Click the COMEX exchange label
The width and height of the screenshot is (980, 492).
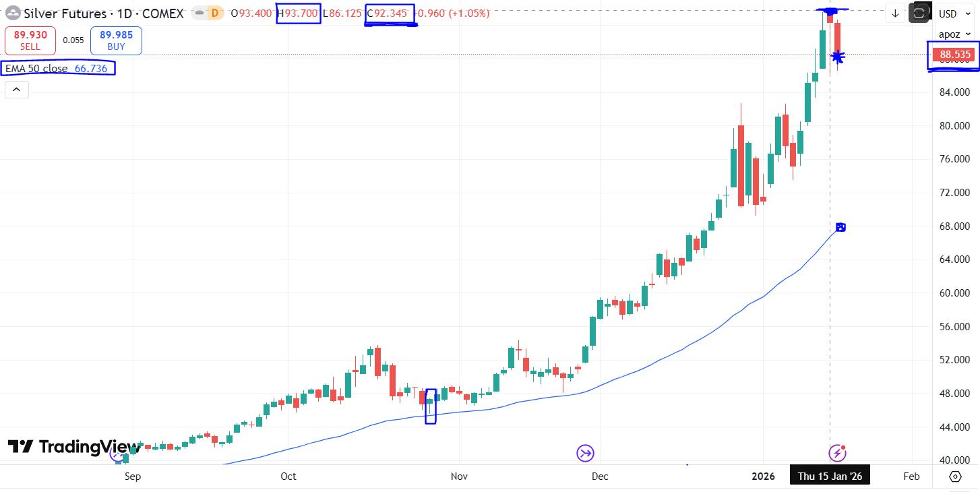(x=164, y=13)
